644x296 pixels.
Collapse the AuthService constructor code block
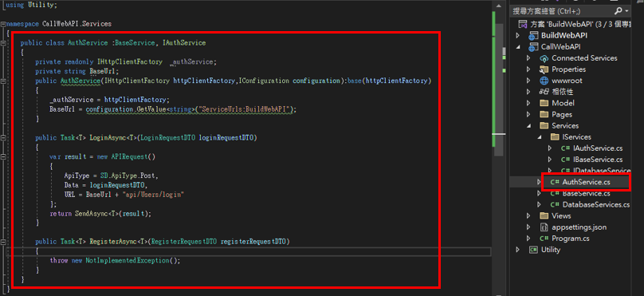3,81
